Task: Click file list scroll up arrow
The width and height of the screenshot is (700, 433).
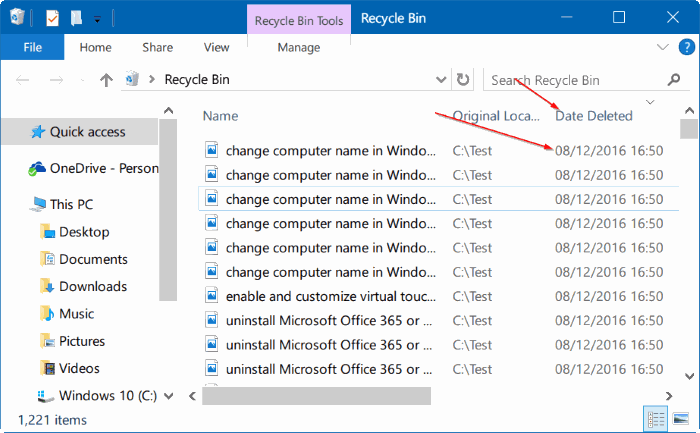Action: 689,110
